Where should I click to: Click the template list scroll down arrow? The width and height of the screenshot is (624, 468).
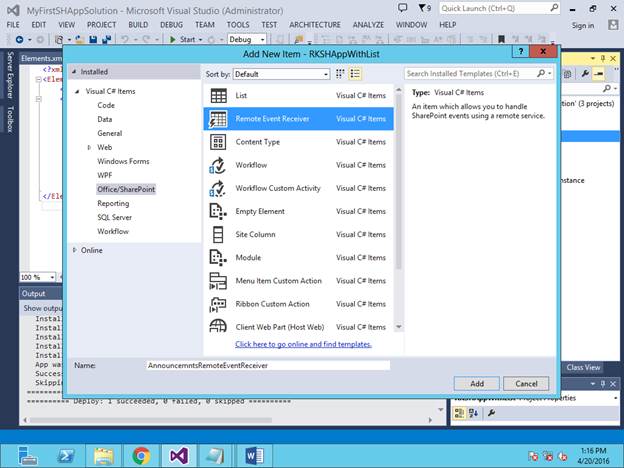tap(398, 327)
